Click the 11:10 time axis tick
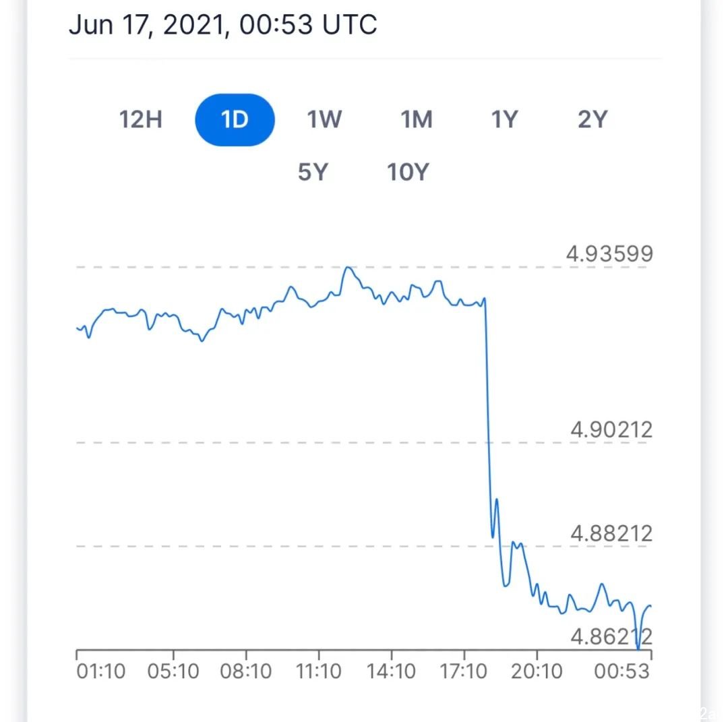728x722 pixels. click(318, 671)
